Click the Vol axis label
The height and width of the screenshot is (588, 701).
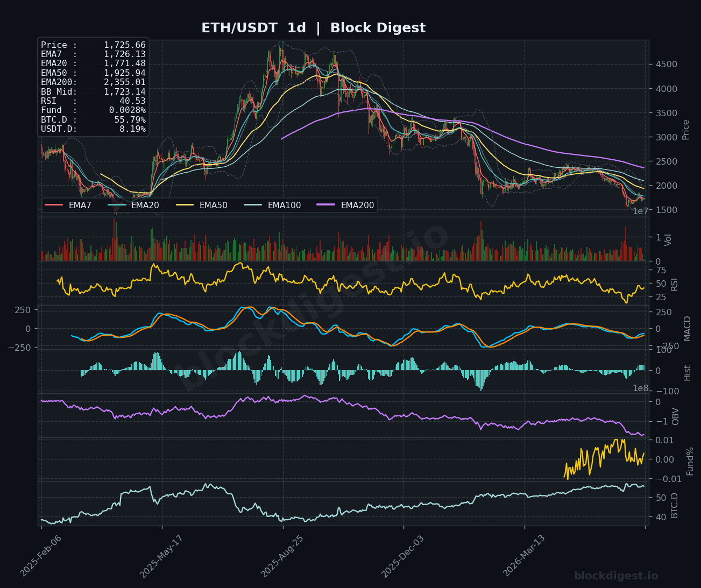point(669,239)
